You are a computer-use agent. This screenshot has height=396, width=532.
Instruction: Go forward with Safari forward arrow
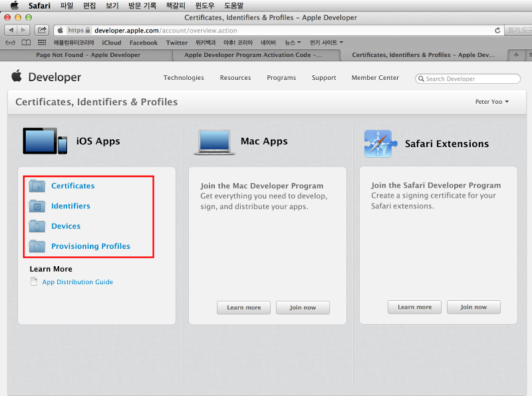(x=23, y=30)
